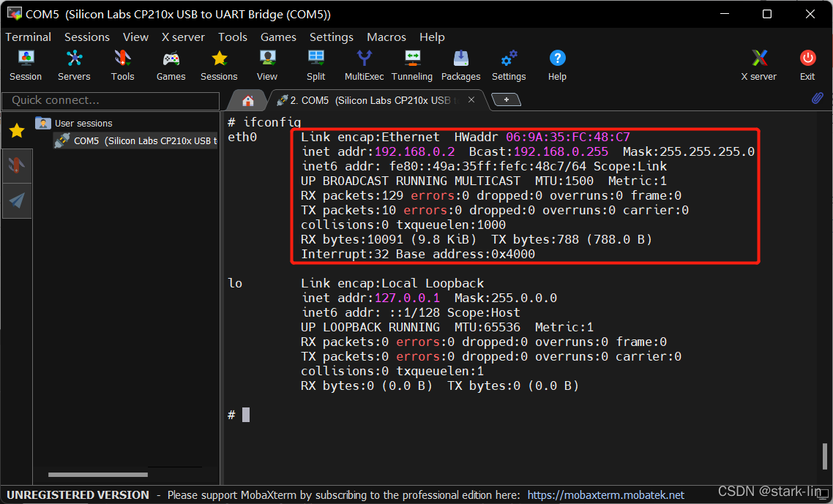Click the 'Mask:255.255.255.0' text
Viewport: 833px width, 504px height.
(689, 152)
